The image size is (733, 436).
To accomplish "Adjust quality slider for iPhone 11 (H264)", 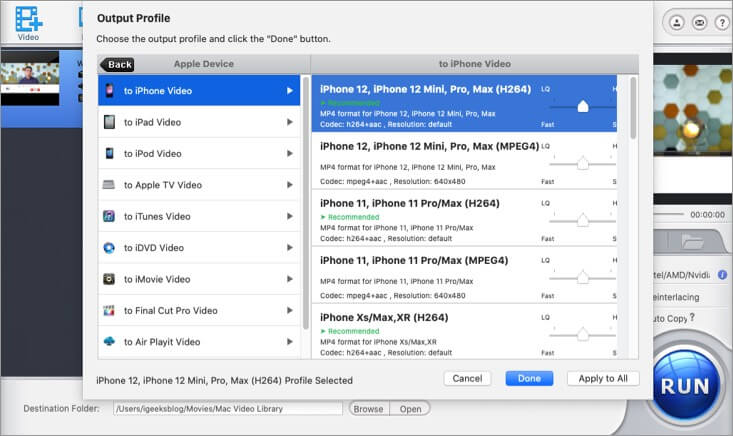I will 582,220.
